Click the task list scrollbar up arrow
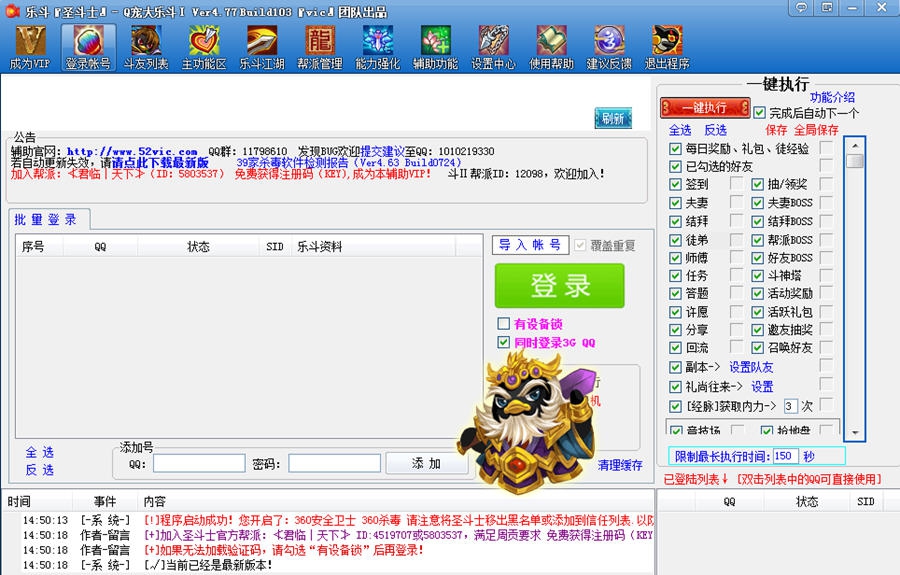Image resolution: width=900 pixels, height=575 pixels. (x=855, y=146)
